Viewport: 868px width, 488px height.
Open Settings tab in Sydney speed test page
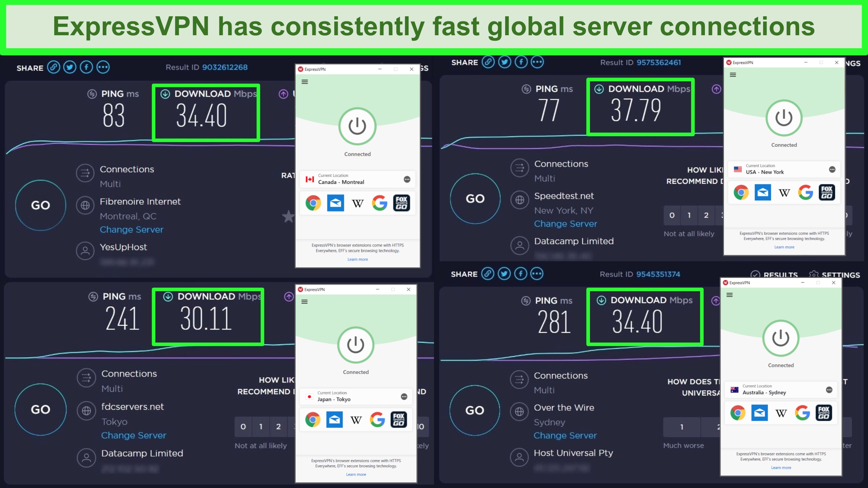coord(835,275)
